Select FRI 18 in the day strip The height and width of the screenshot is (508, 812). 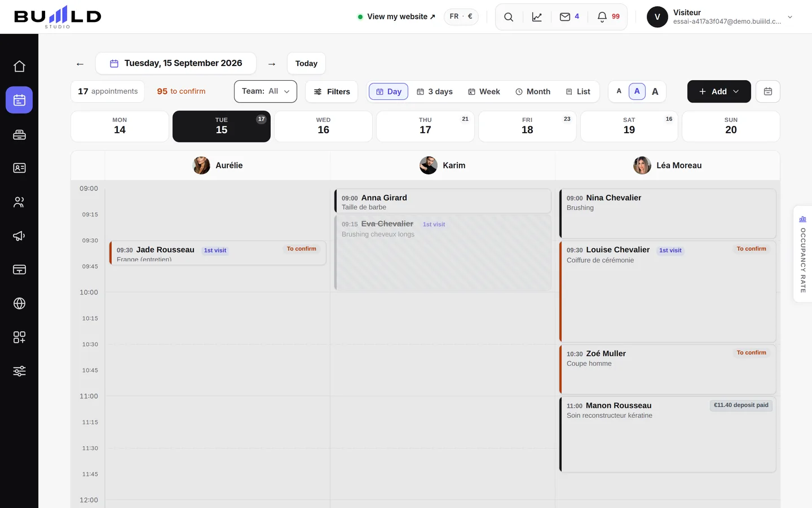pyautogui.click(x=527, y=126)
